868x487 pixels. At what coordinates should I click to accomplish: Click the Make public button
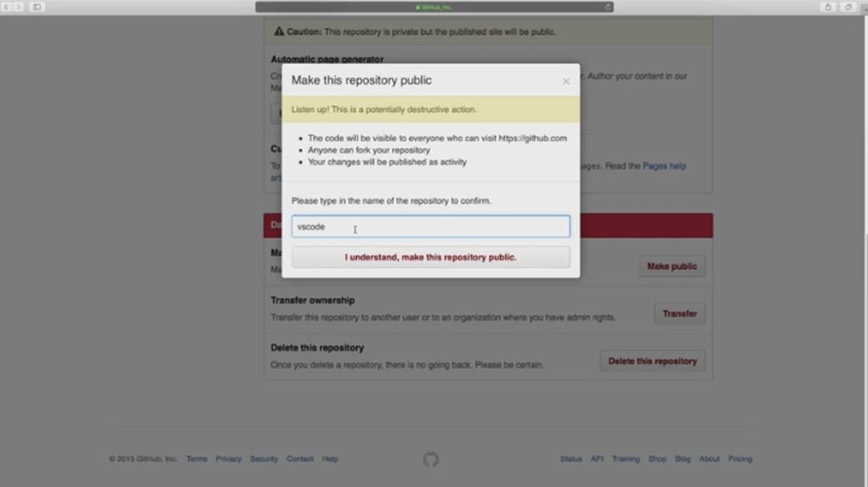(x=672, y=266)
